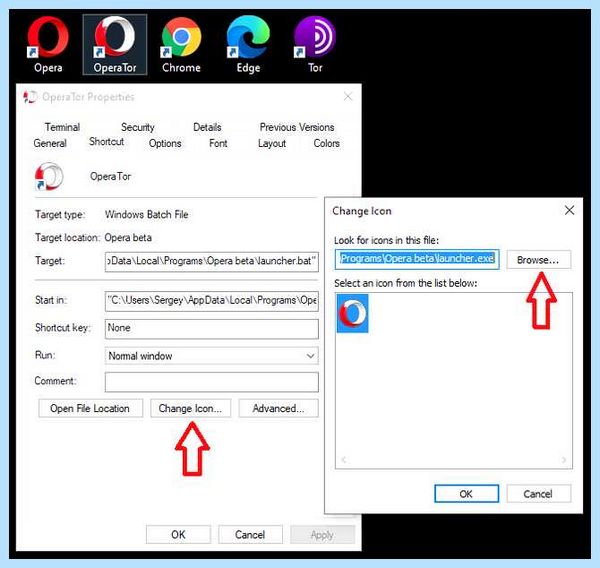Switch to the Terminal tab
600x568 pixels.
point(62,127)
